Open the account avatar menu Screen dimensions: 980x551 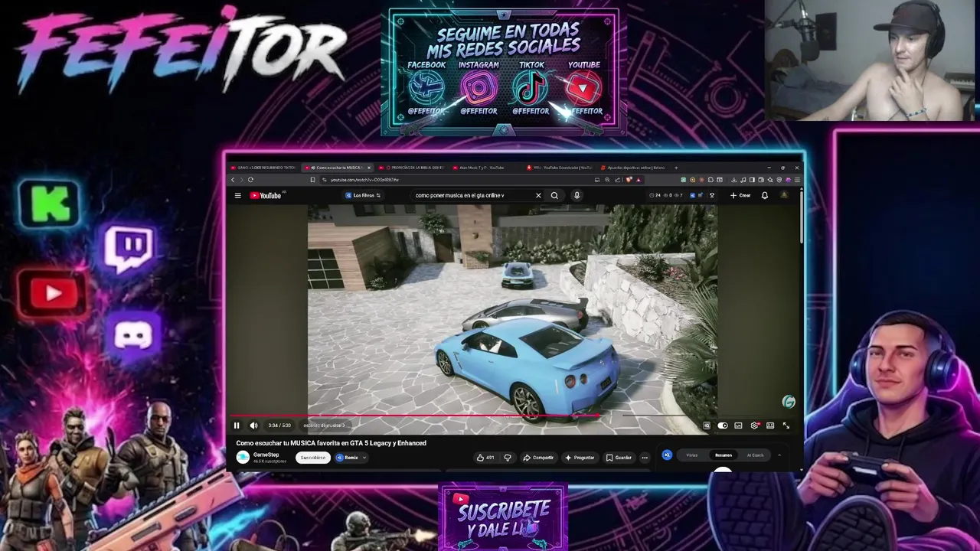[784, 195]
